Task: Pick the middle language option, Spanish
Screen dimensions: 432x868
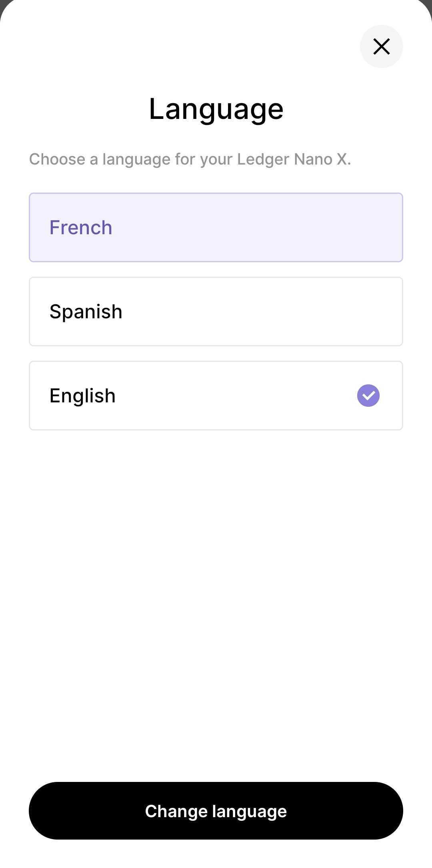Action: (x=216, y=311)
